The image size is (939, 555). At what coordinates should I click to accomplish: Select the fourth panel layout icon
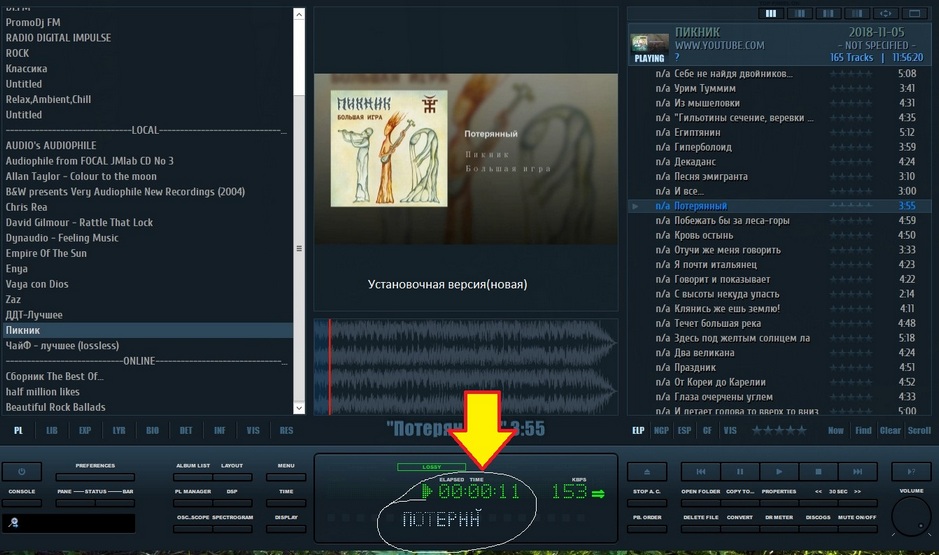(x=857, y=13)
